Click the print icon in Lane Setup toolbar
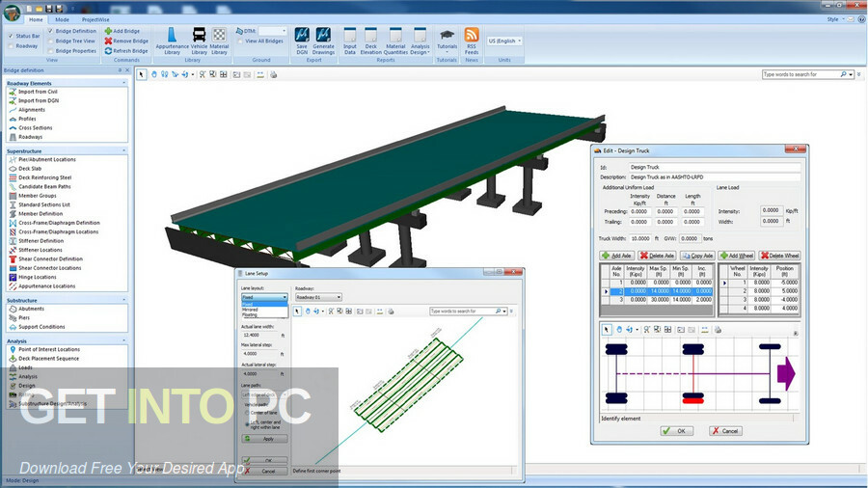This screenshot has height=488, width=868. [391, 312]
